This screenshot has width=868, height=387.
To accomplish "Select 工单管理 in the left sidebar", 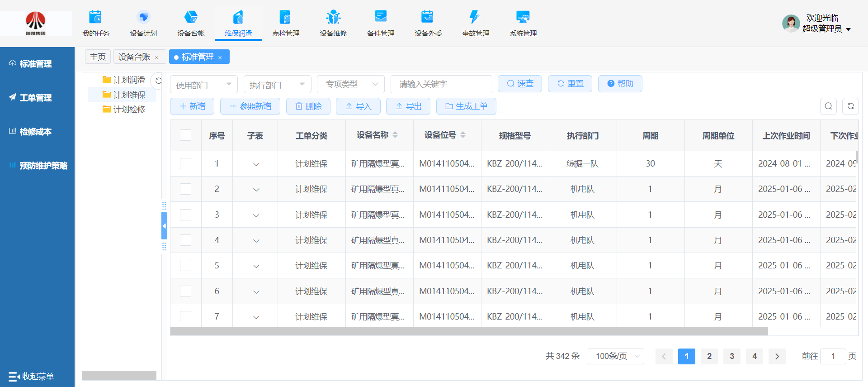I will pyautogui.click(x=36, y=98).
